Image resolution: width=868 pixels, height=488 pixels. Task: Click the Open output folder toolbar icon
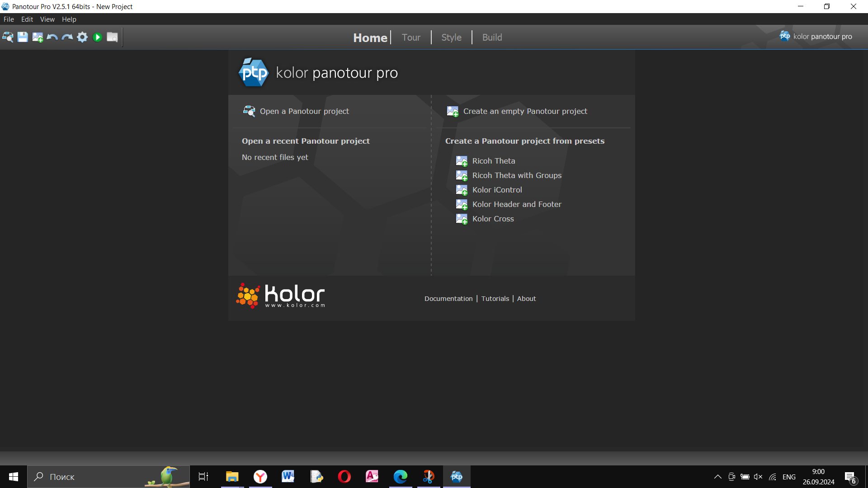tap(112, 37)
